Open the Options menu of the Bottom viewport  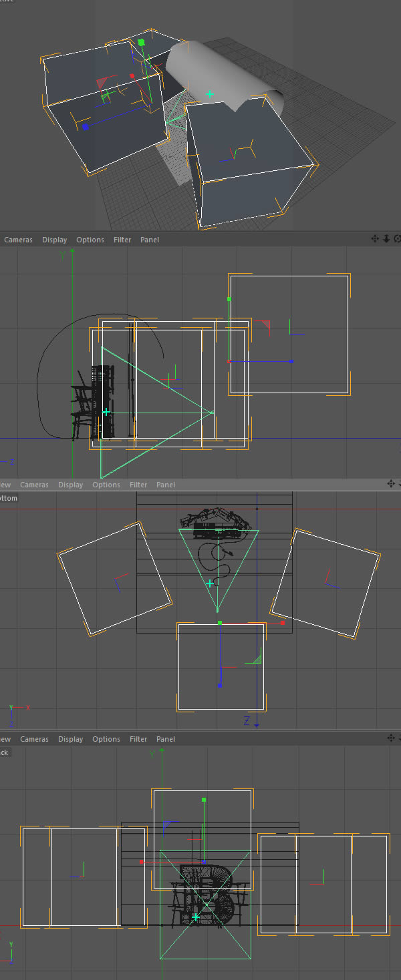[106, 485]
